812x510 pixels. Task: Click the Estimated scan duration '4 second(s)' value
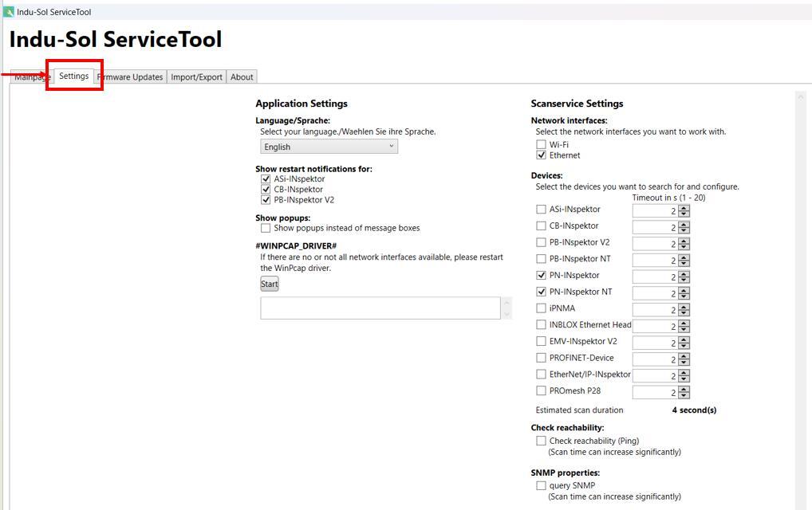(694, 410)
